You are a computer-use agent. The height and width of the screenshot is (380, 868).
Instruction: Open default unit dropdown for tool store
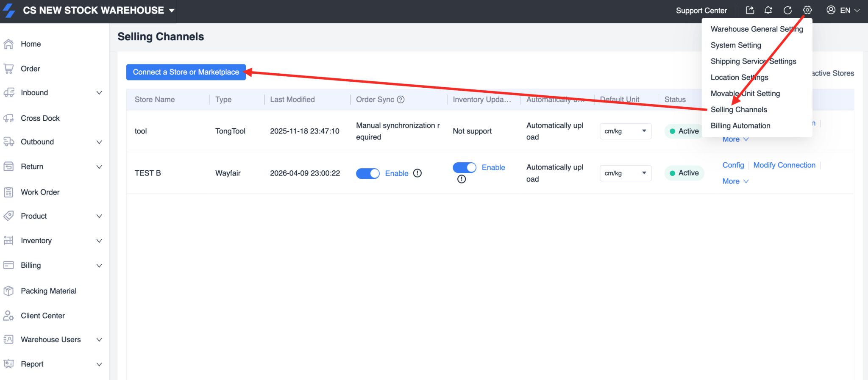click(x=625, y=131)
